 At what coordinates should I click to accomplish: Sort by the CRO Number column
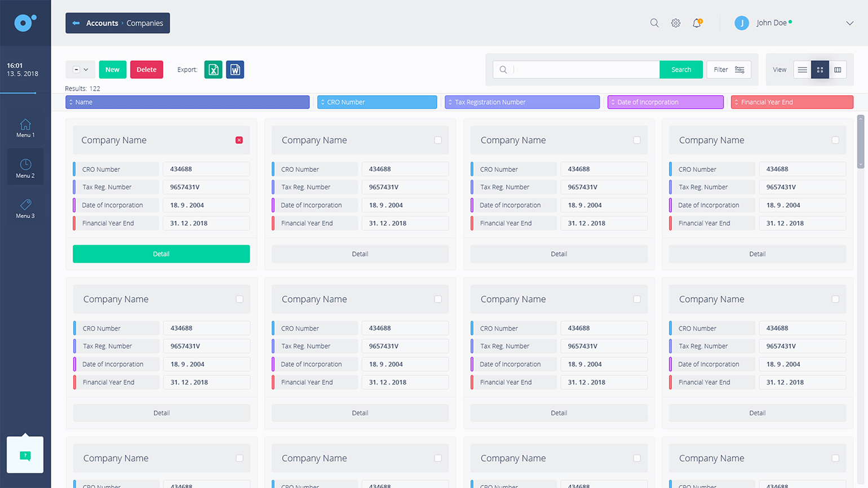(x=377, y=102)
